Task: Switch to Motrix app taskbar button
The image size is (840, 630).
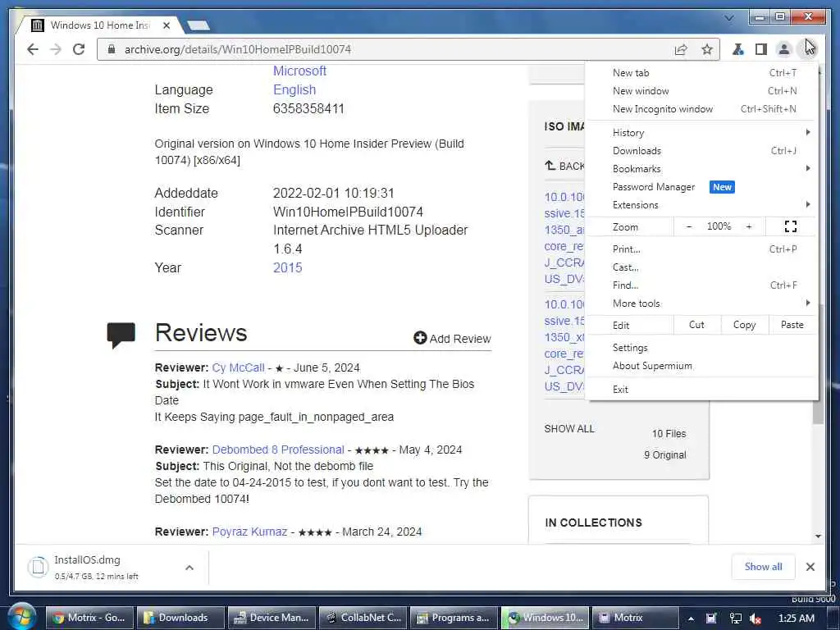Action: [x=636, y=618]
